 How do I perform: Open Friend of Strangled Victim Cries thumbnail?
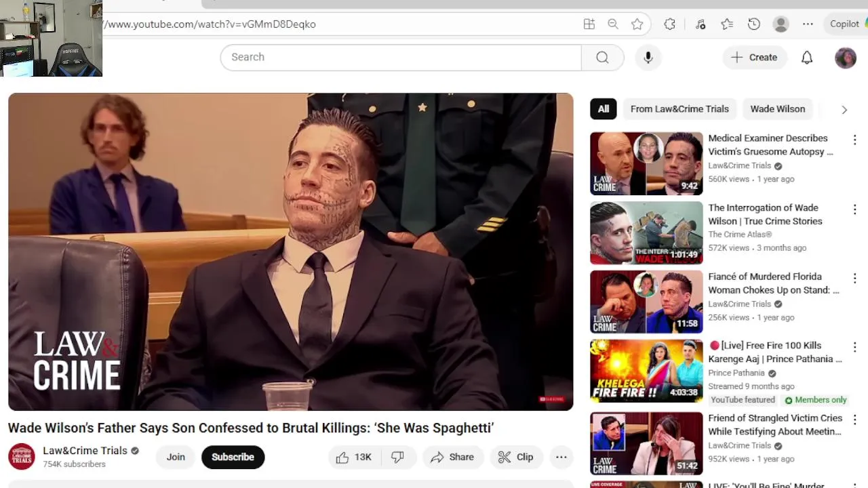tap(646, 444)
